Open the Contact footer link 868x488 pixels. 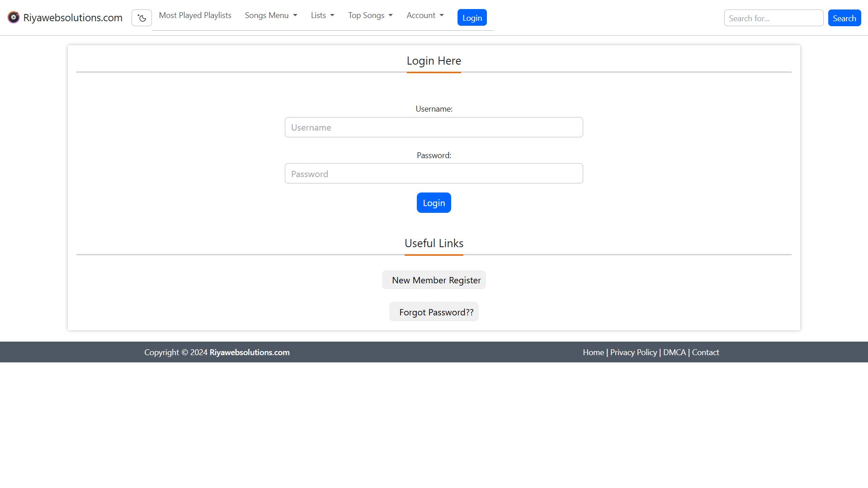(x=705, y=352)
